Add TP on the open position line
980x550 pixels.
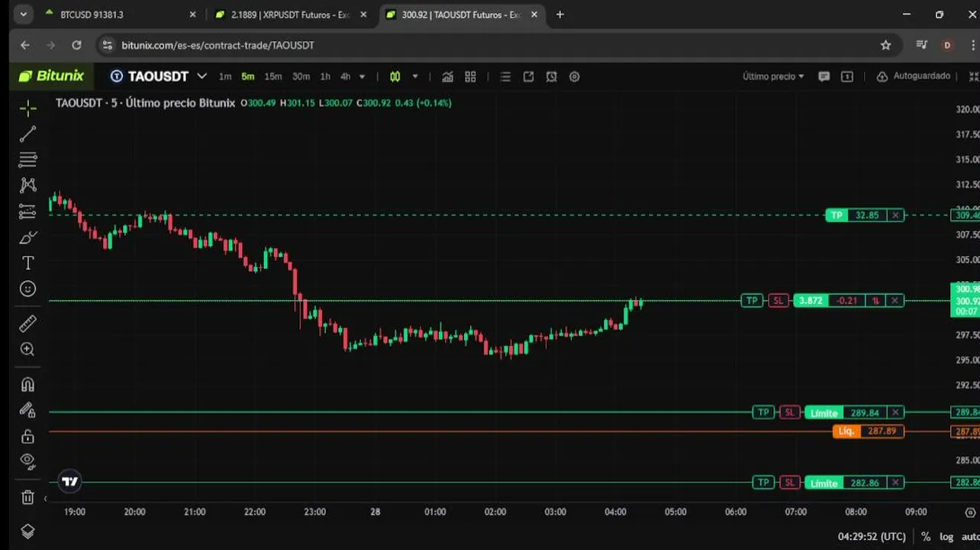point(752,300)
